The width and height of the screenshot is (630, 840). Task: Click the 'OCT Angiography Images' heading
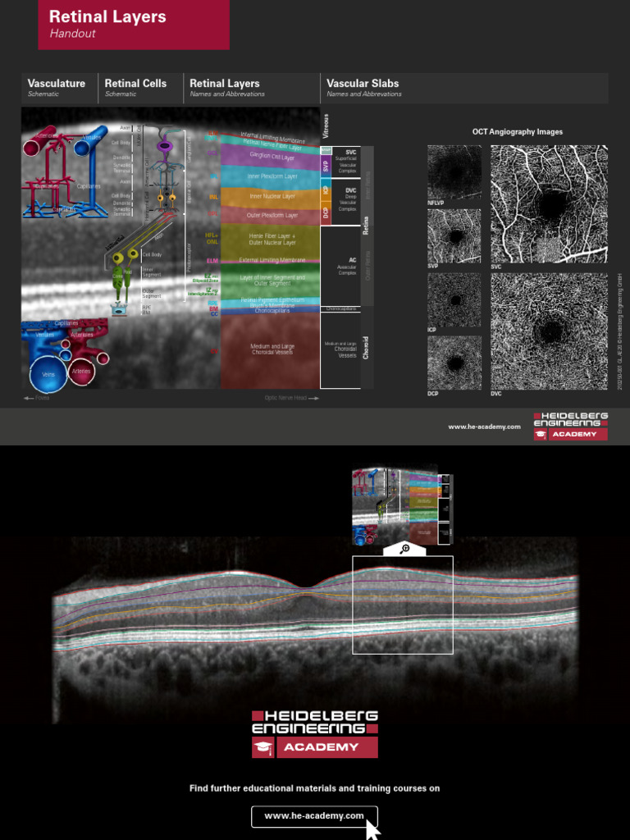(518, 132)
